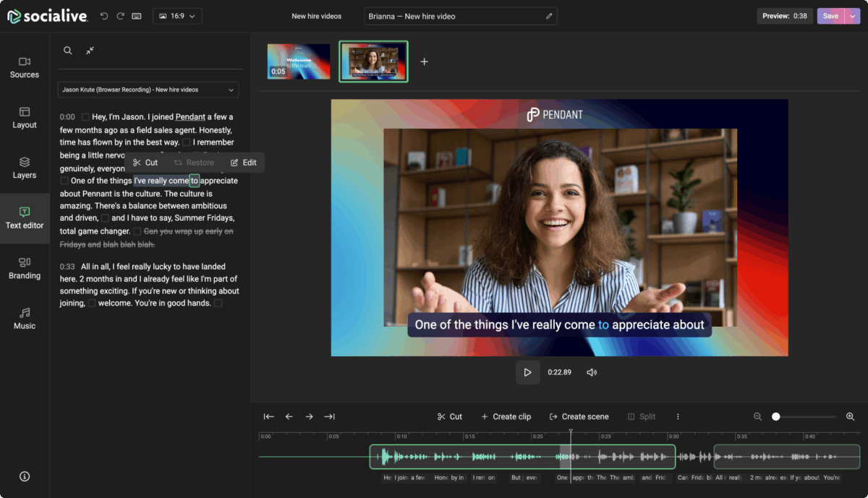This screenshot has height=498, width=868.
Task: Select the Text editor panel
Action: coord(25,218)
